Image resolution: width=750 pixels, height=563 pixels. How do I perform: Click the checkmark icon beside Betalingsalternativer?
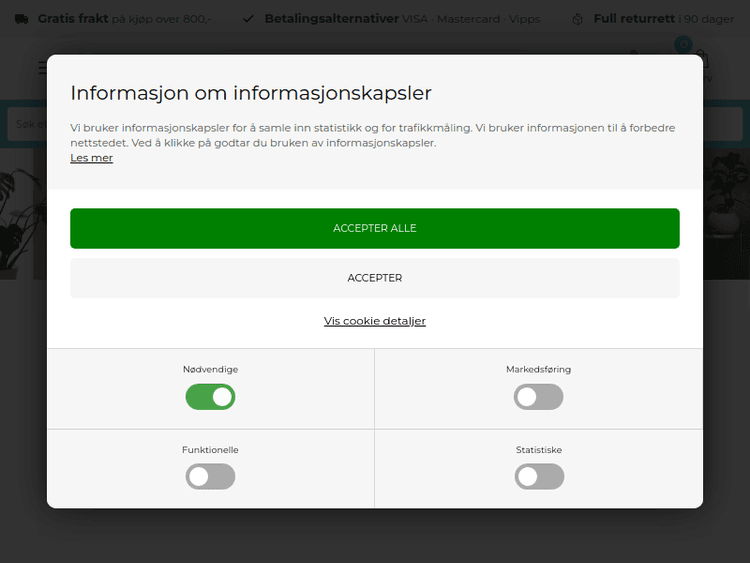248,19
